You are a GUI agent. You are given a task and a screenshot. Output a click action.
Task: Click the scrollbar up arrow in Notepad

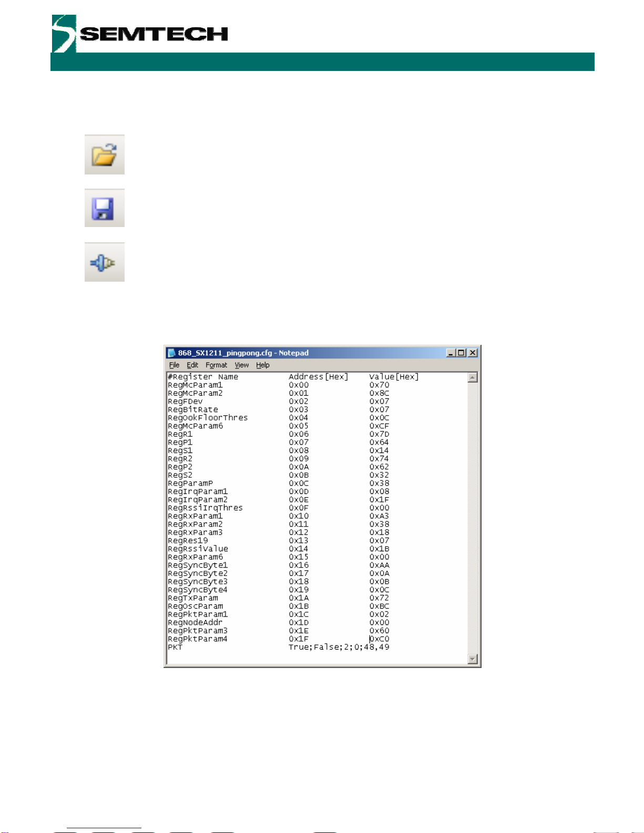coord(473,377)
